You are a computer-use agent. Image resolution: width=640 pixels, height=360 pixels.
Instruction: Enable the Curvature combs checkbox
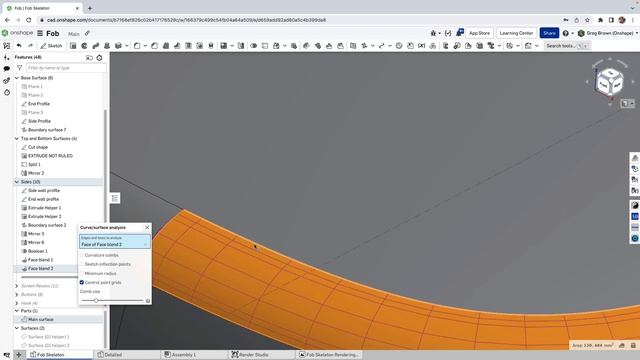tap(82, 255)
